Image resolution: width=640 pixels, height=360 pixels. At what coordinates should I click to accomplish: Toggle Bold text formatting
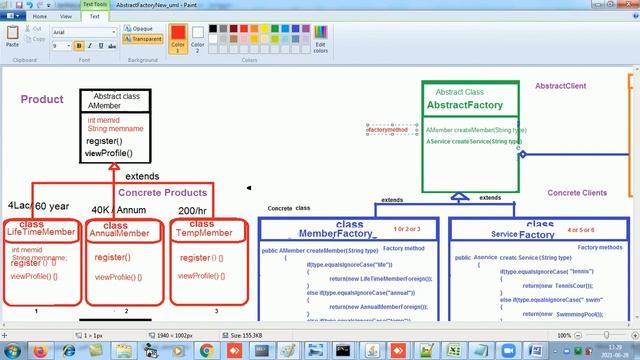79,46
